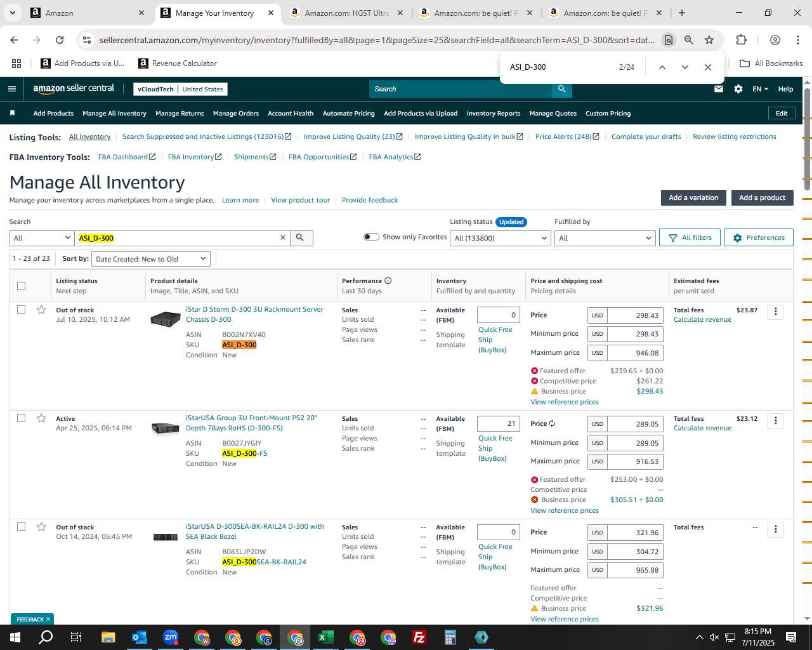Click View product tour link
Image resolution: width=812 pixels, height=650 pixels.
[300, 200]
